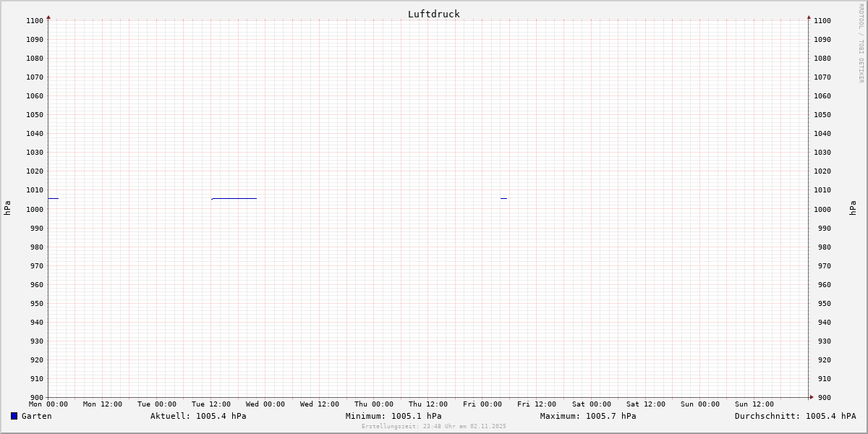Screen dimensions: 868x434
Task: Click the Minimum 1005.1 hPa value
Action: click(x=393, y=416)
